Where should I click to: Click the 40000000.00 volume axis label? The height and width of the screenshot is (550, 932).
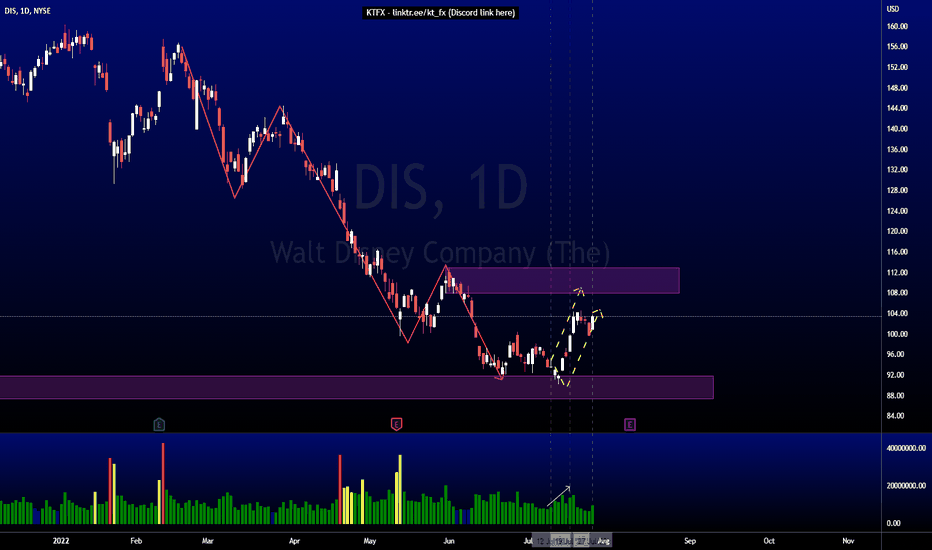click(x=906, y=448)
